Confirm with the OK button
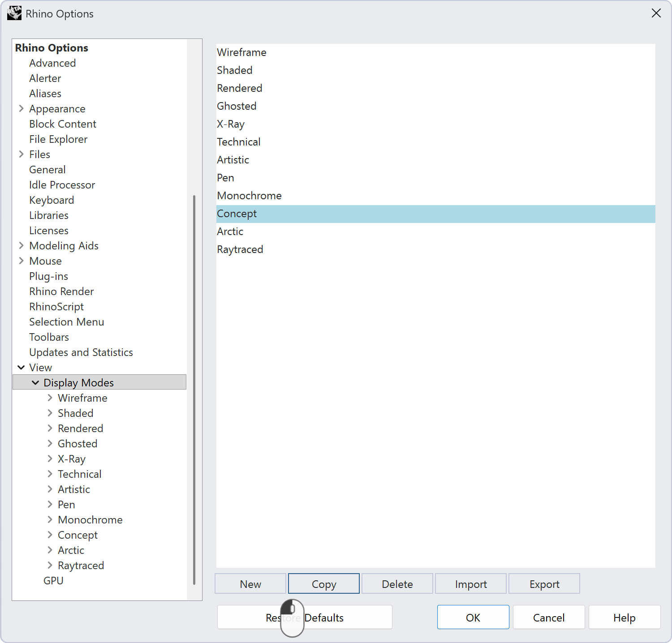 [473, 617]
